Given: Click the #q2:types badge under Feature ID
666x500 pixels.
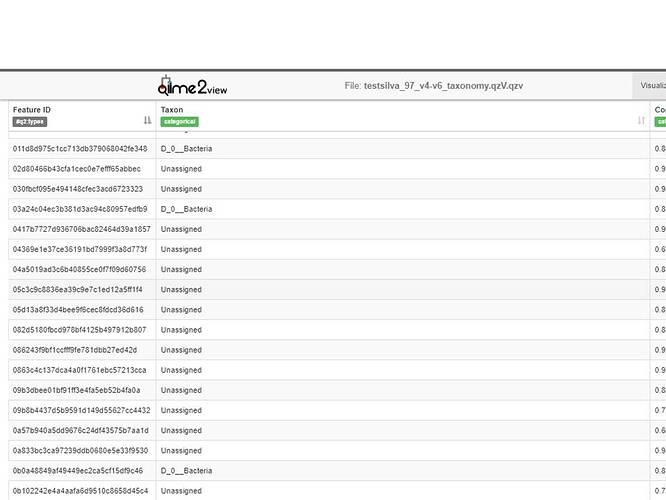Looking at the screenshot, I should point(30,122).
